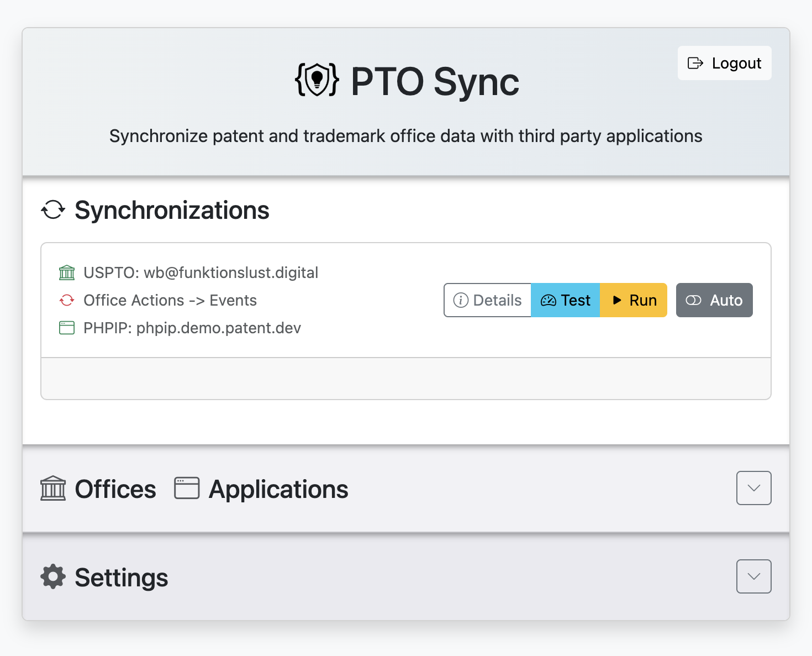Click the green USPTO office building icon

[67, 272]
